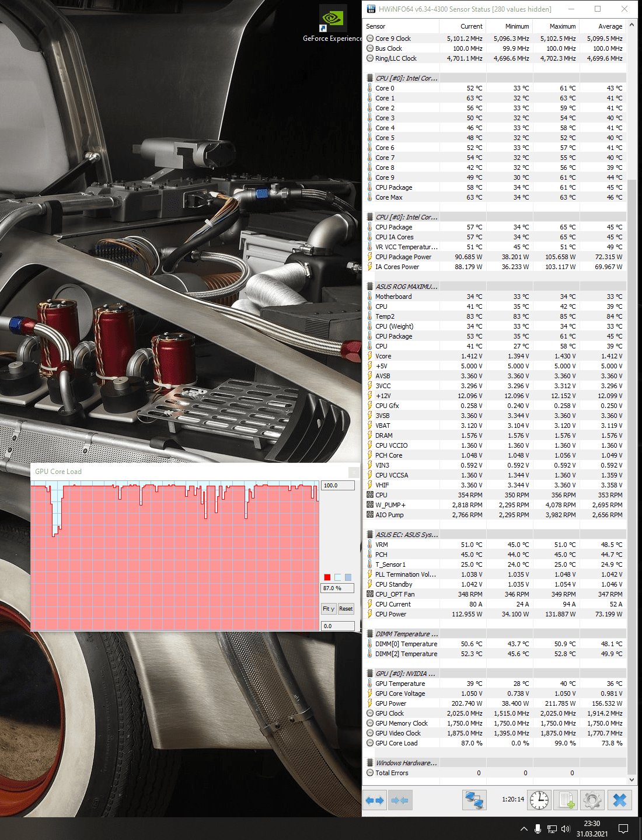
Task: Click the clock reset-timer icon in HWiNFO
Action: coord(539,800)
